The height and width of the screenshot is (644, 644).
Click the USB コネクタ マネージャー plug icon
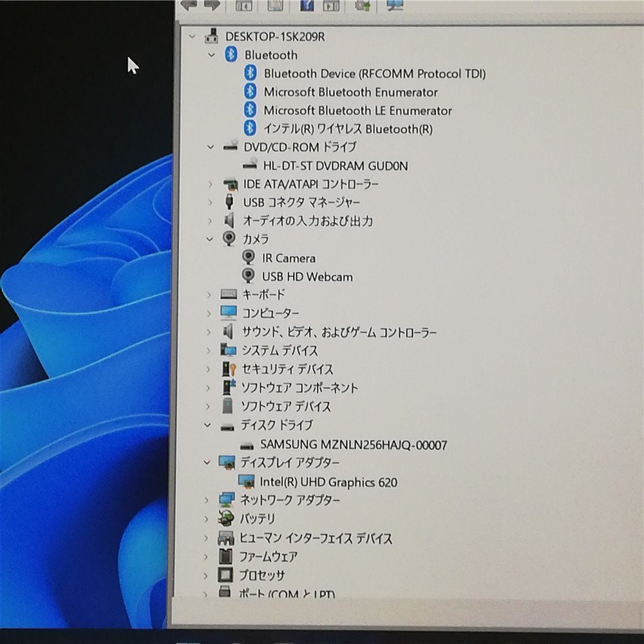(230, 202)
